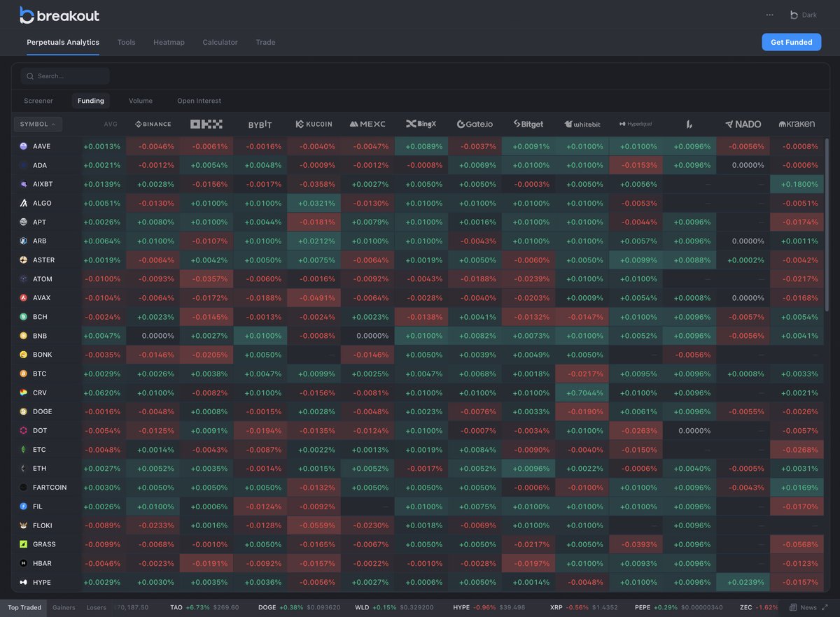Sort by OKX exchange column header
This screenshot has height=617, width=840.
[x=206, y=124]
